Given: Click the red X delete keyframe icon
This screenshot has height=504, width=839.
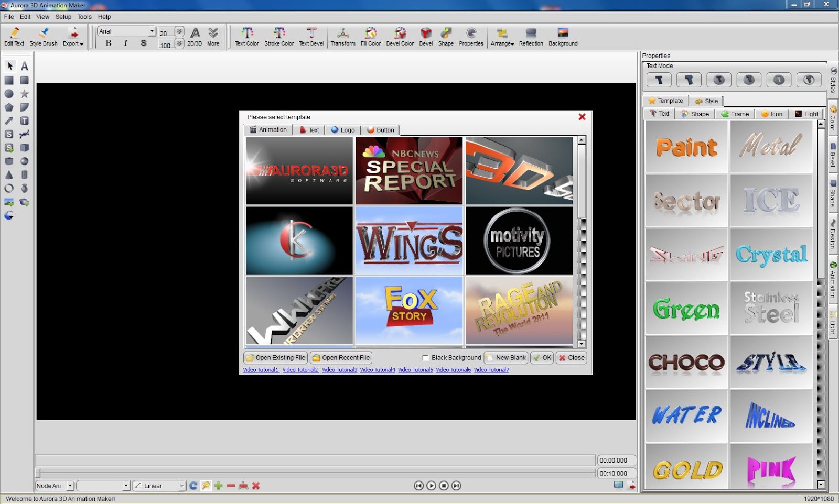Looking at the screenshot, I should tap(256, 486).
